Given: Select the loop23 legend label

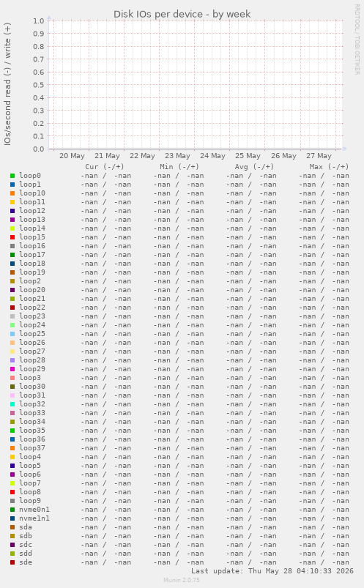Looking at the screenshot, I should click(x=32, y=316).
